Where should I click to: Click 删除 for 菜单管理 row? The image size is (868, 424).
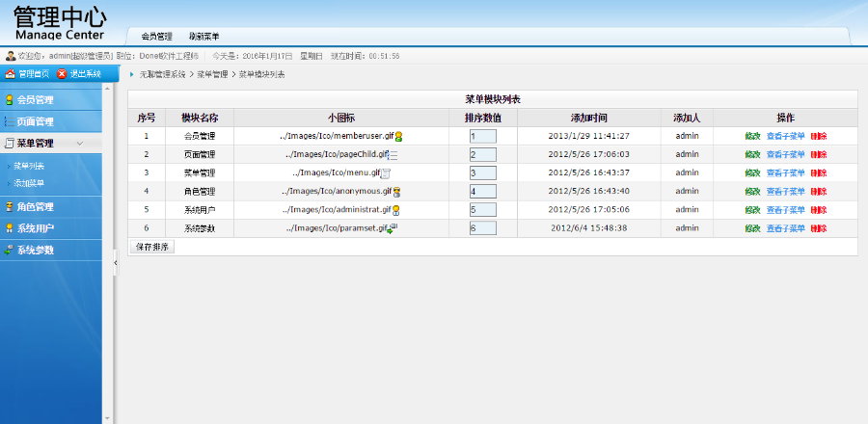[819, 173]
